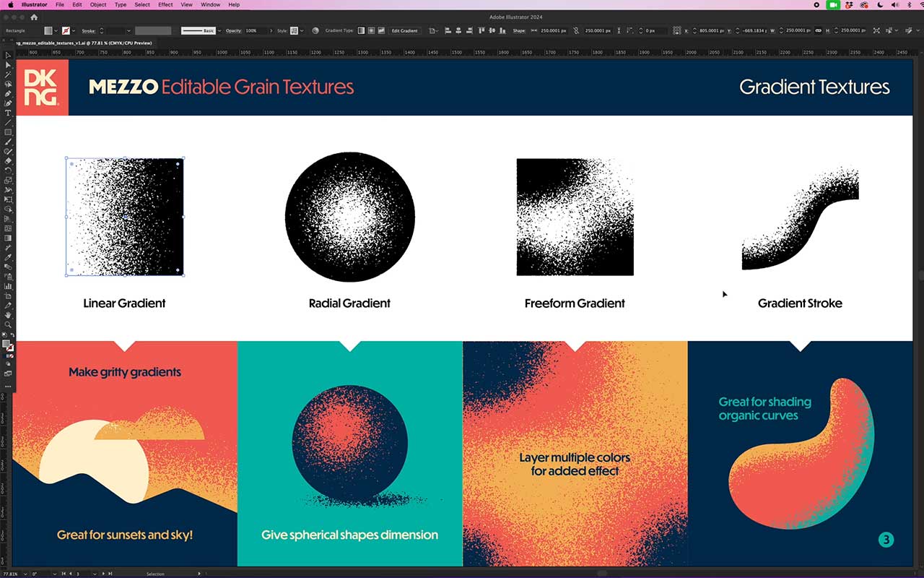Click the Transform reference point icon

pos(677,31)
